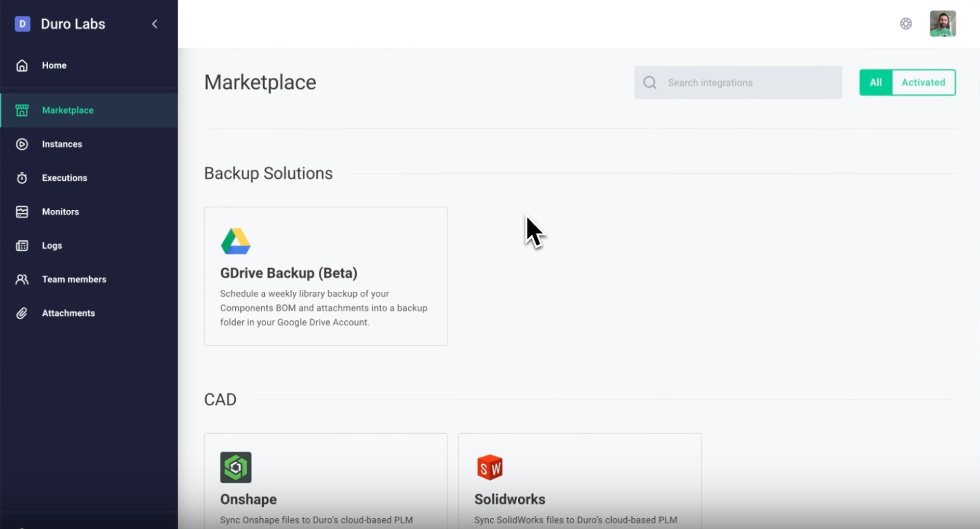Click the Logs list icon

pyautogui.click(x=22, y=245)
